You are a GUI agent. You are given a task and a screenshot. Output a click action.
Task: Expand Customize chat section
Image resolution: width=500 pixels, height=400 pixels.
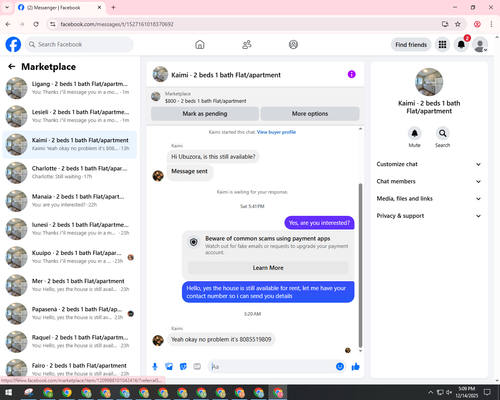tap(429, 164)
